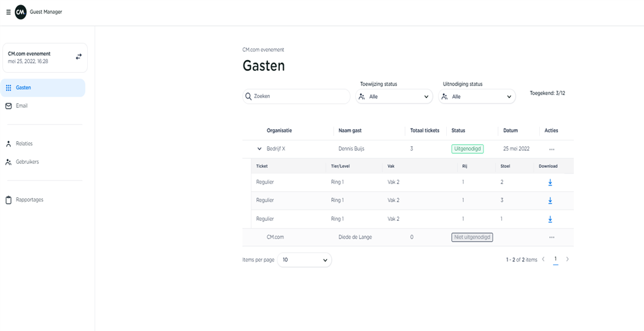Screen dimensions: 644x331
Task: Open Gebruikers in the sidebar
Action: pos(27,162)
